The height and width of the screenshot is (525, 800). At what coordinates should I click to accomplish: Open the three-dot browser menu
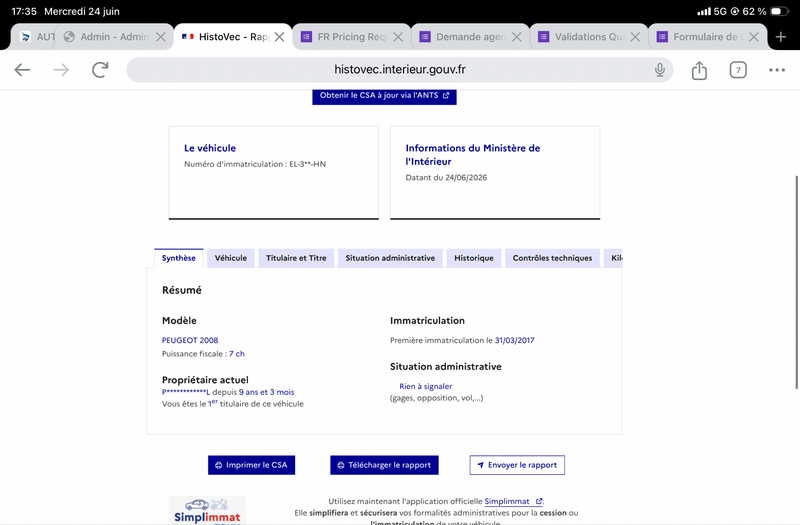point(777,70)
